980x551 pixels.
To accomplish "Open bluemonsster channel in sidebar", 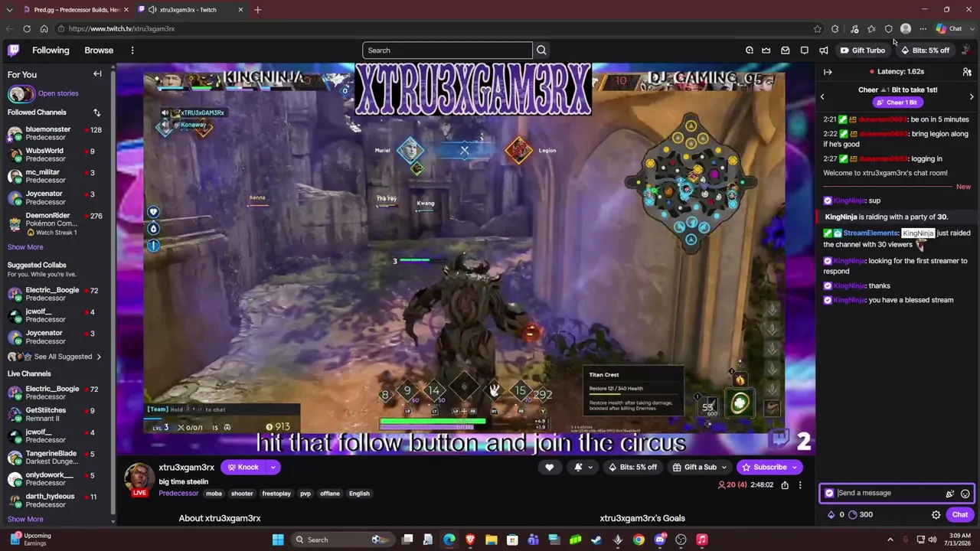I will coord(55,134).
